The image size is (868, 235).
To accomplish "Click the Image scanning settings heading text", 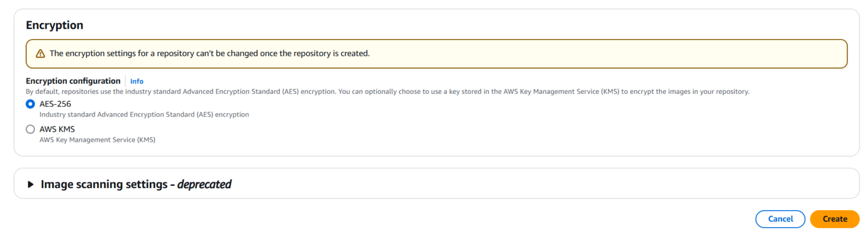I will point(105,184).
